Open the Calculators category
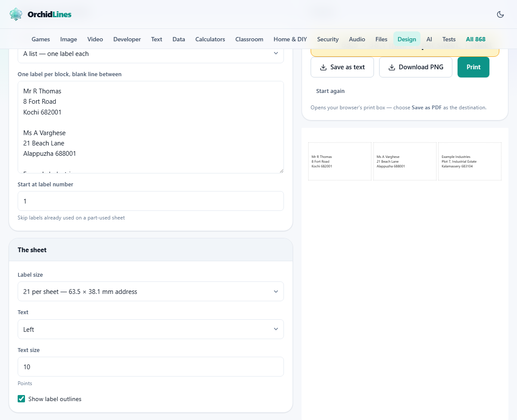The image size is (517, 420). (210, 39)
